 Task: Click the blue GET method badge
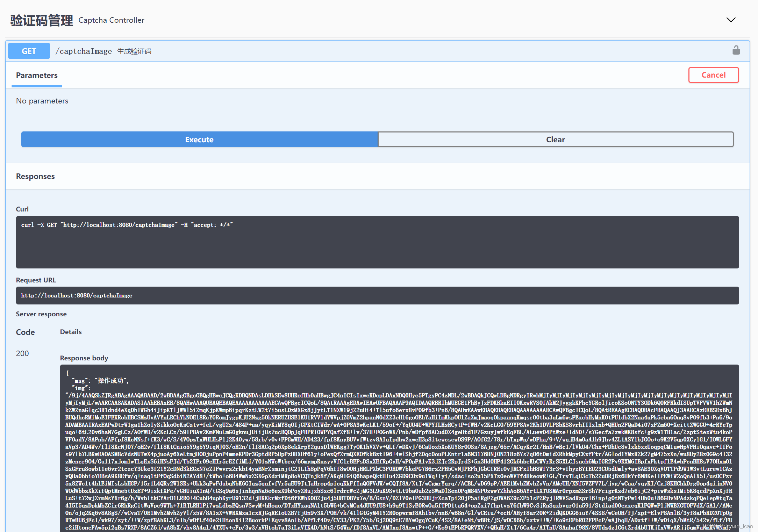(x=29, y=51)
